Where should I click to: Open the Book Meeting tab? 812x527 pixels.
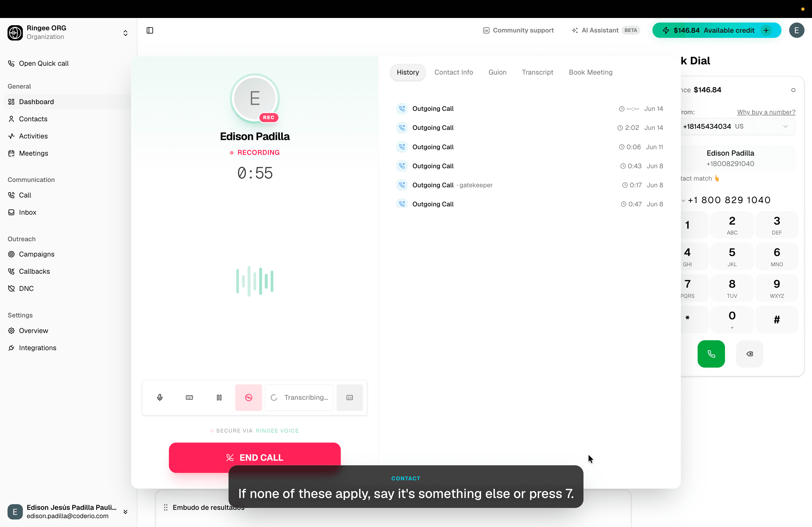pos(590,72)
